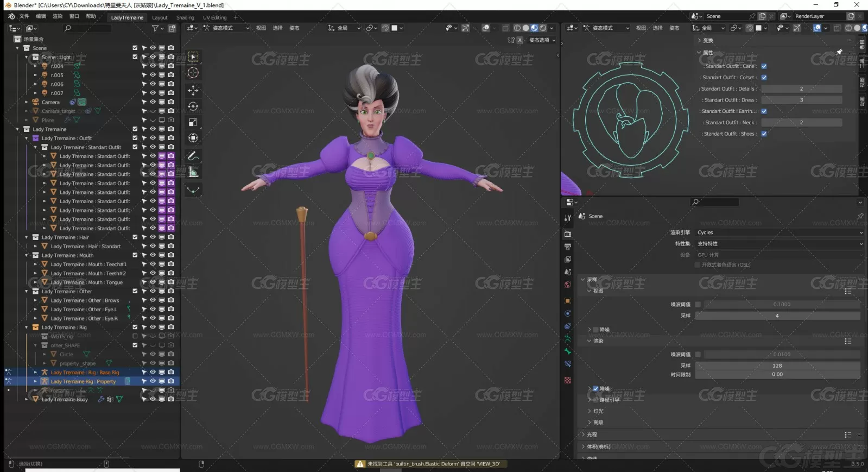Screen dimensions: 868x472
Task: Choose the Transform tool
Action: pyautogui.click(x=193, y=138)
